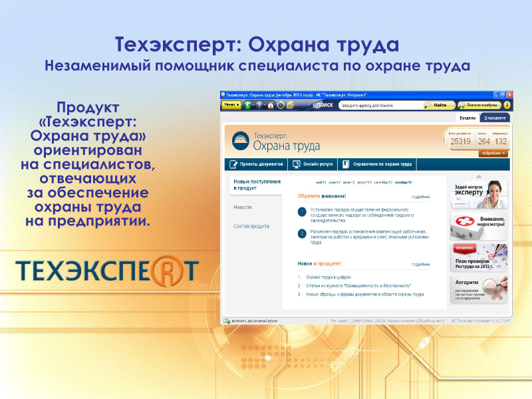The width and height of the screenshot is (532, 399).
Task: Click the total documents count 25319
Action: pos(460,142)
